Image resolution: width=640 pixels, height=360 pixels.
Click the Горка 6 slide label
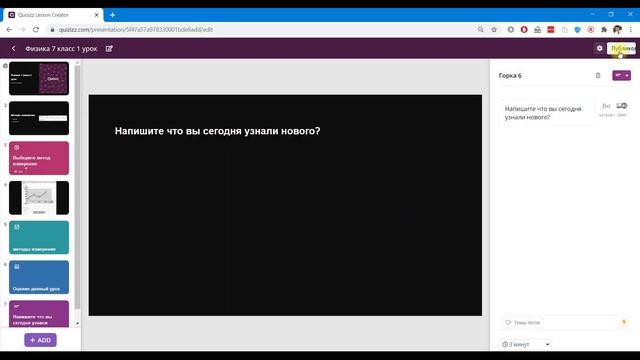510,76
